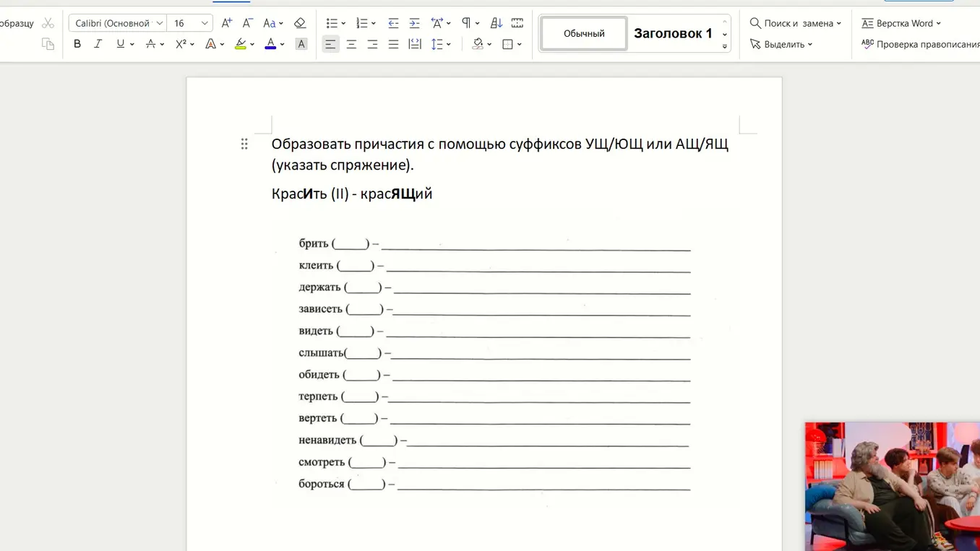Clear formatting with the eraser icon
980x551 pixels.
[x=300, y=23]
